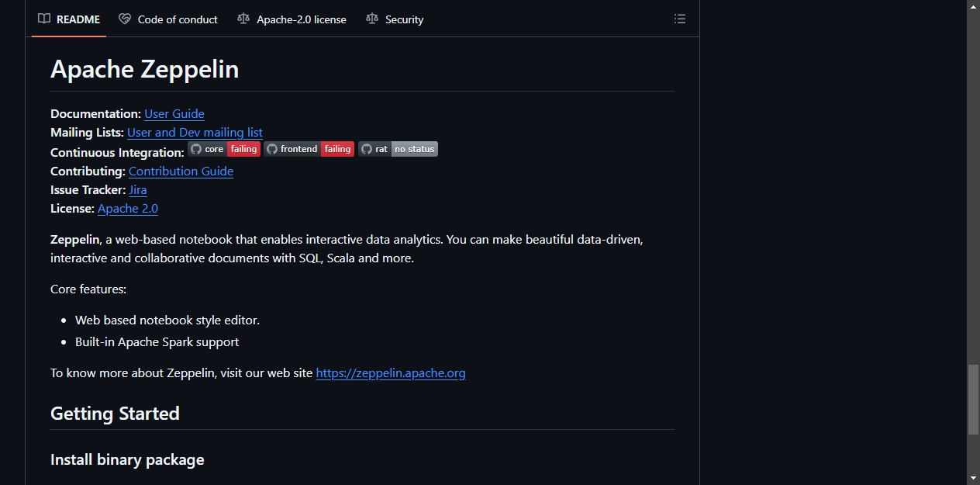Image resolution: width=980 pixels, height=485 pixels.
Task: Click the scrollbar down arrow
Action: point(973,478)
